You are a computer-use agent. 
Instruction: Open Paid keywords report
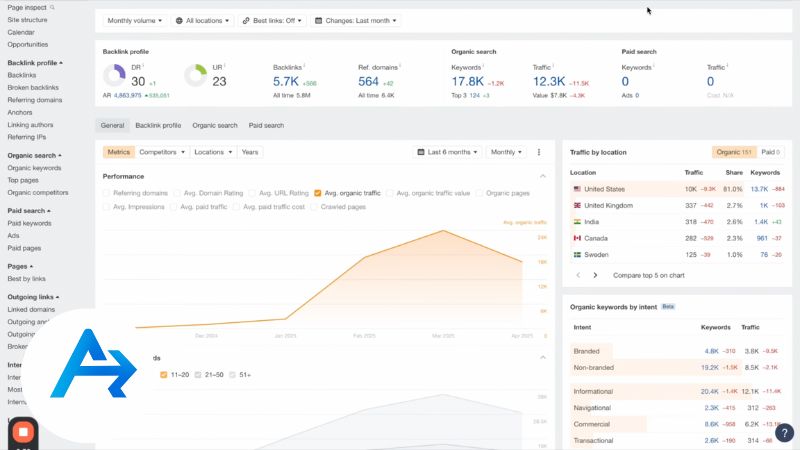[x=29, y=223]
